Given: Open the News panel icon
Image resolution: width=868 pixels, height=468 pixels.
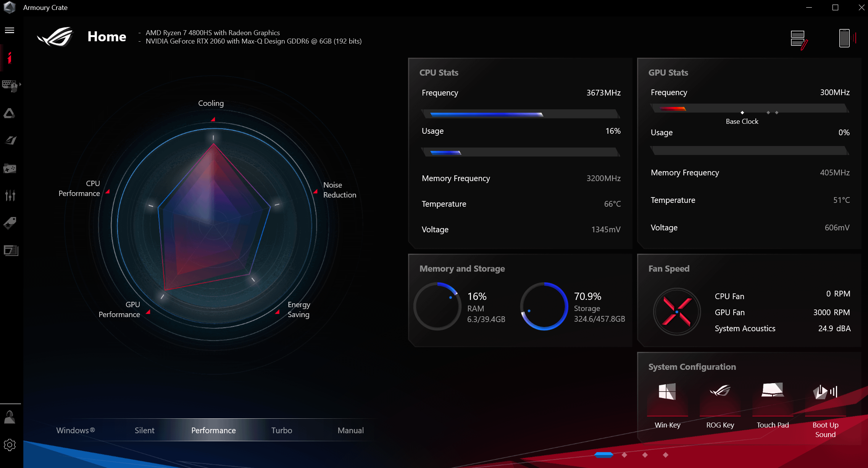Looking at the screenshot, I should click(x=11, y=250).
